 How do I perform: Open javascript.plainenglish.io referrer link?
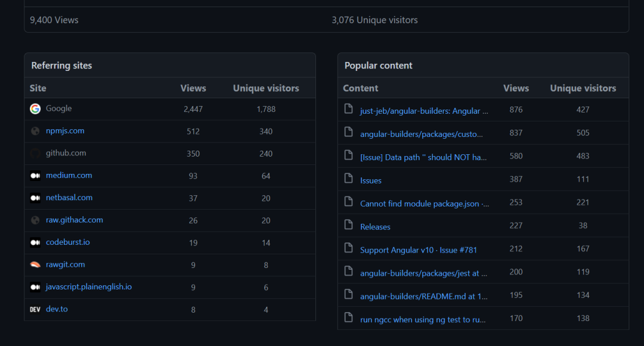(x=89, y=287)
